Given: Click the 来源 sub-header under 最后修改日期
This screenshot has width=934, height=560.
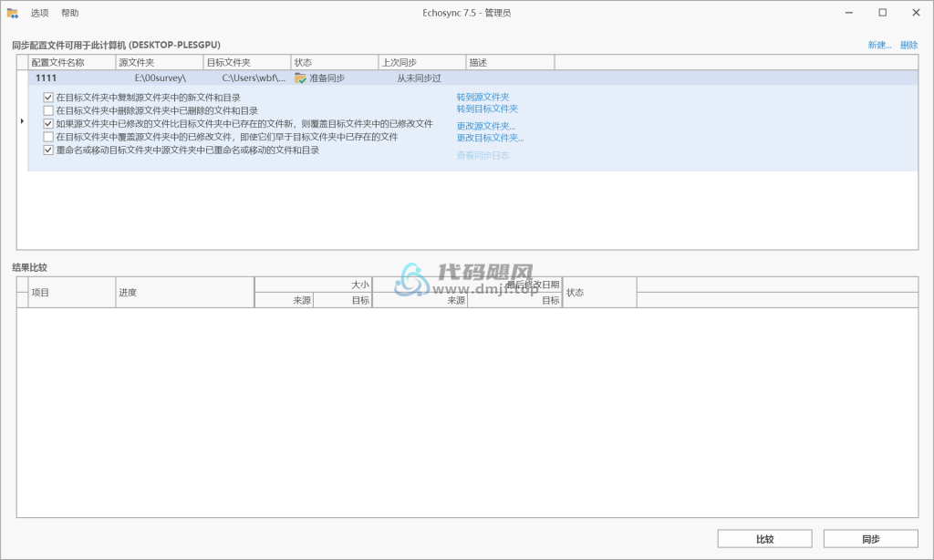Looking at the screenshot, I should 420,300.
